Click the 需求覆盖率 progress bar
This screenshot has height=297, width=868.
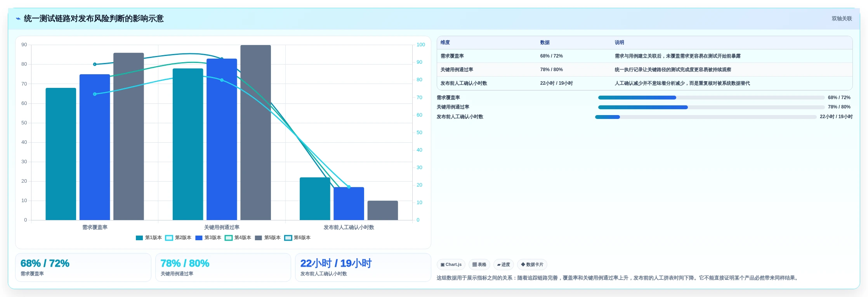(711, 98)
